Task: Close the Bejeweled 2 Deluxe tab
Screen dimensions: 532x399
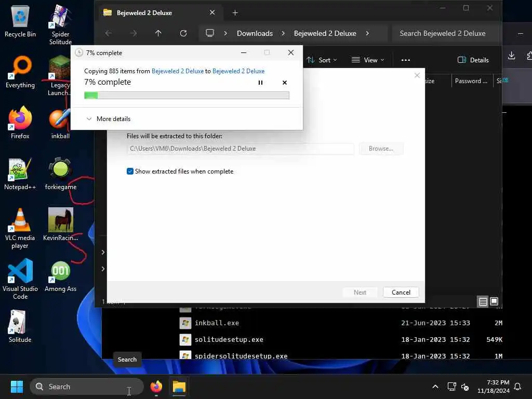Action: [212, 12]
